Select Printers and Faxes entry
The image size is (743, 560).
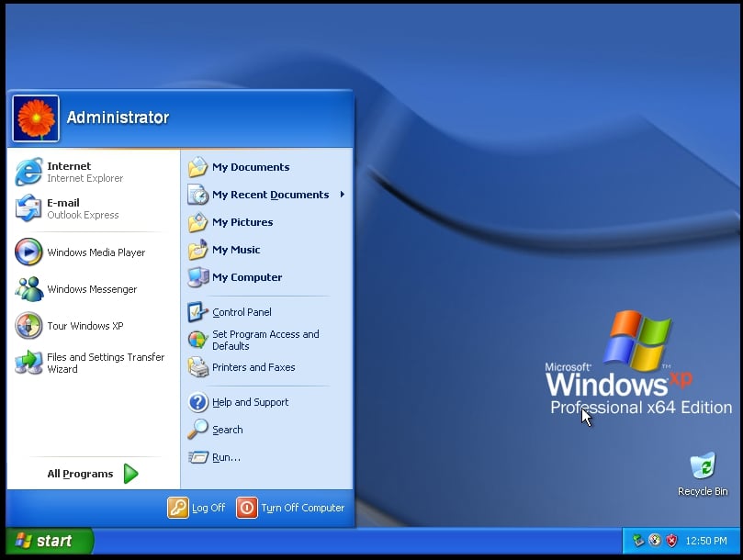(x=253, y=367)
